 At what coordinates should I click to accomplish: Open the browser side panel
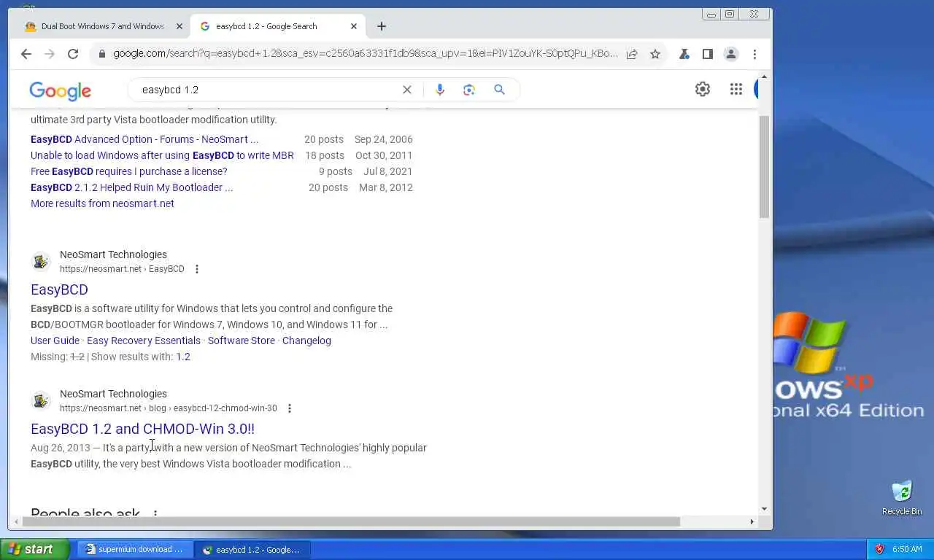(707, 54)
